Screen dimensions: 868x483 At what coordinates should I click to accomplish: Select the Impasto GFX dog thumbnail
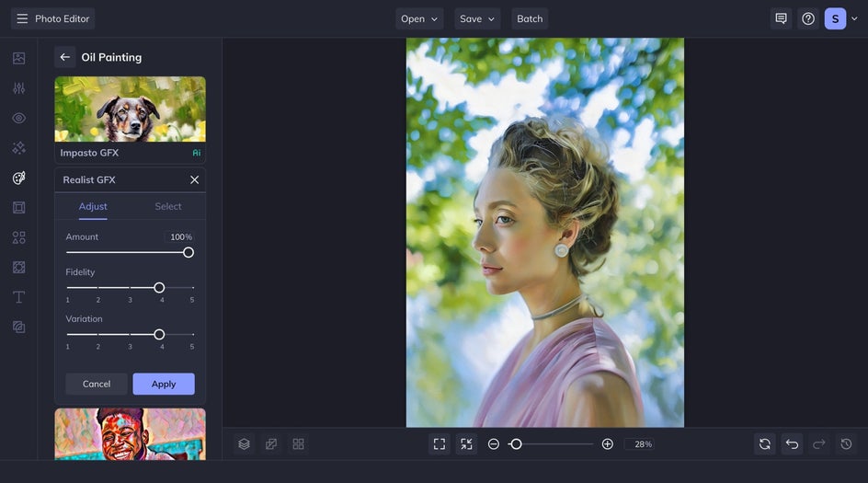tap(130, 109)
